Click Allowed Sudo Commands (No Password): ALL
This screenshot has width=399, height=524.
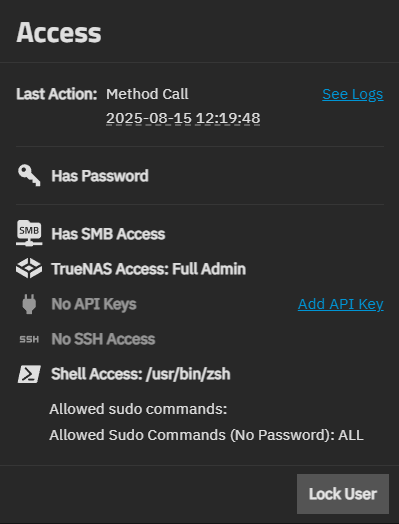pyautogui.click(x=206, y=435)
